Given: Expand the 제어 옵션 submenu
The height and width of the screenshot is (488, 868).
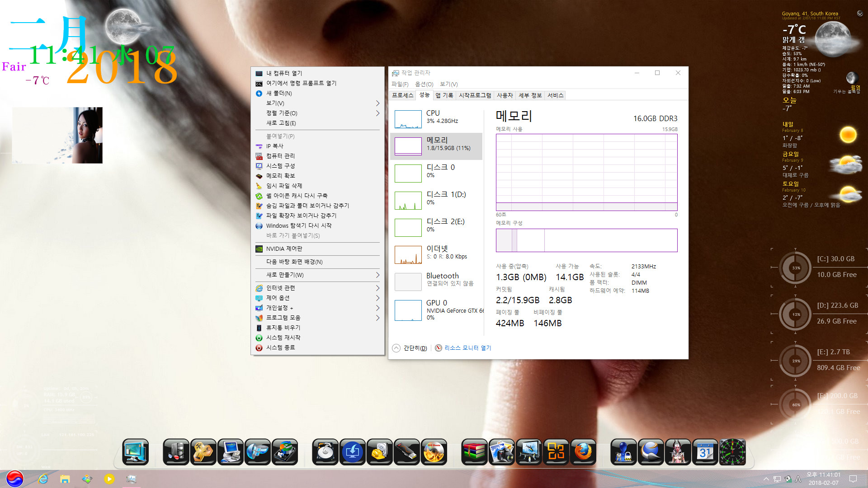Looking at the screenshot, I should (x=377, y=298).
